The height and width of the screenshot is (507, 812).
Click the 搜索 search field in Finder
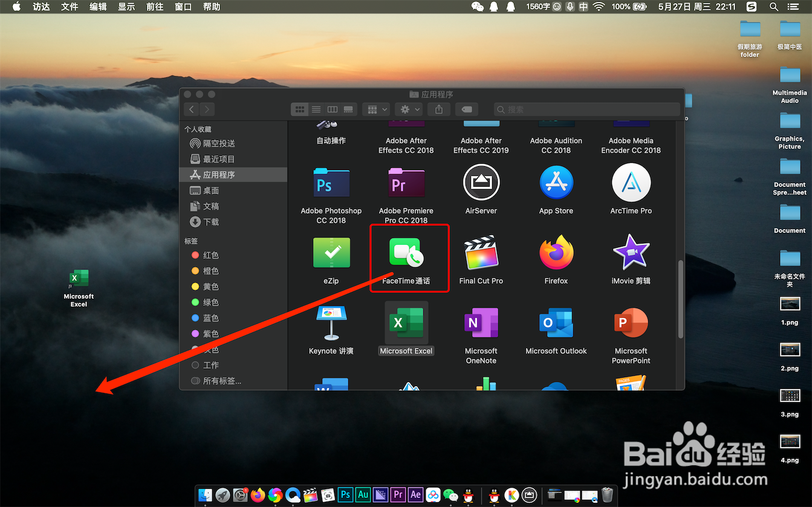click(x=586, y=109)
